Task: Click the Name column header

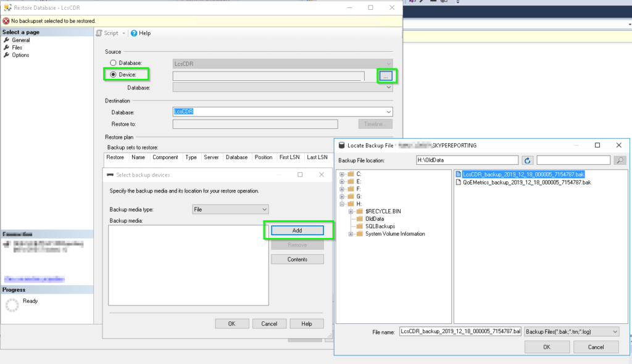Action: [x=138, y=157]
